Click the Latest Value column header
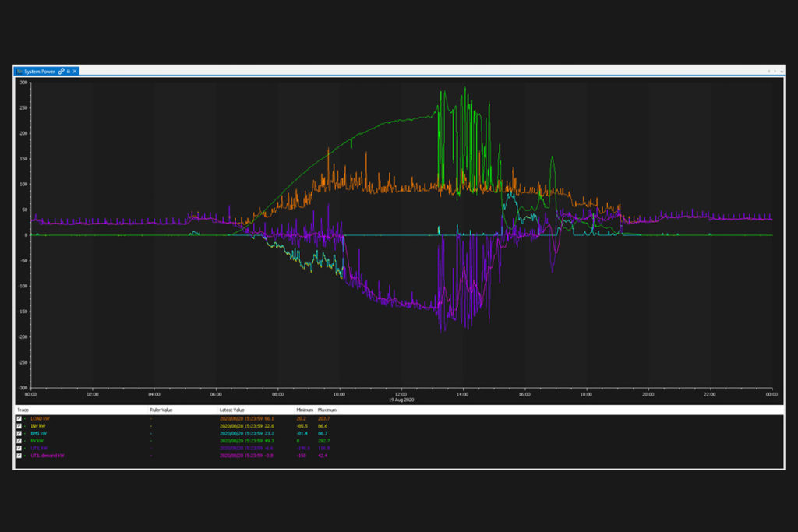798x532 pixels. coord(232,409)
